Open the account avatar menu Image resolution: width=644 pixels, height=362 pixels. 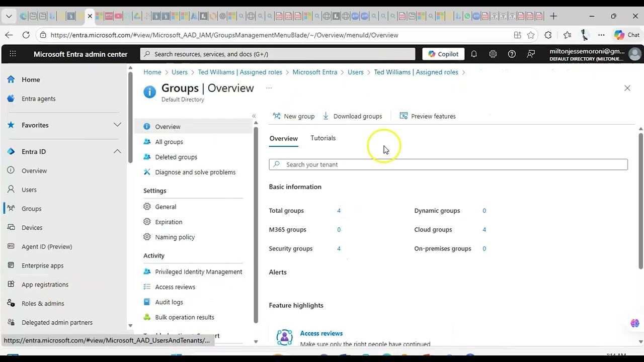[635, 54]
